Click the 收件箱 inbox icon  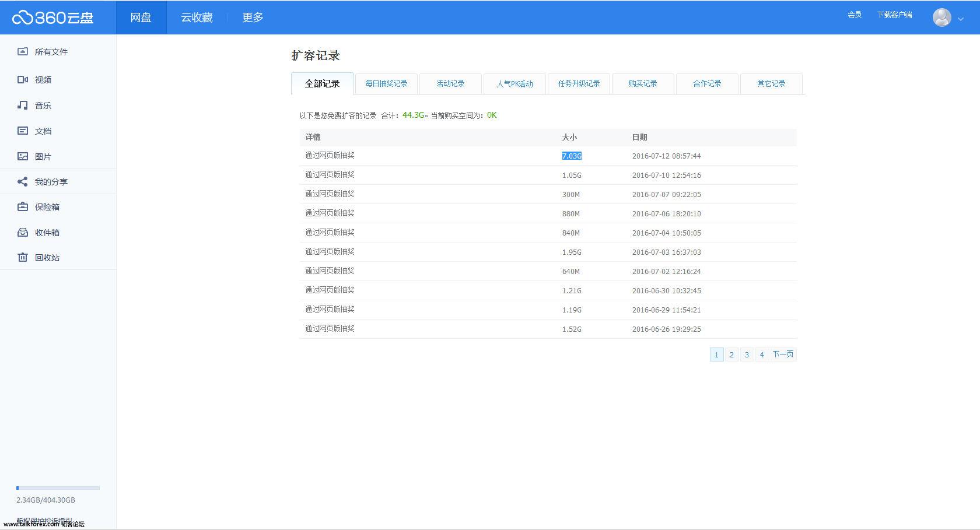(23, 232)
